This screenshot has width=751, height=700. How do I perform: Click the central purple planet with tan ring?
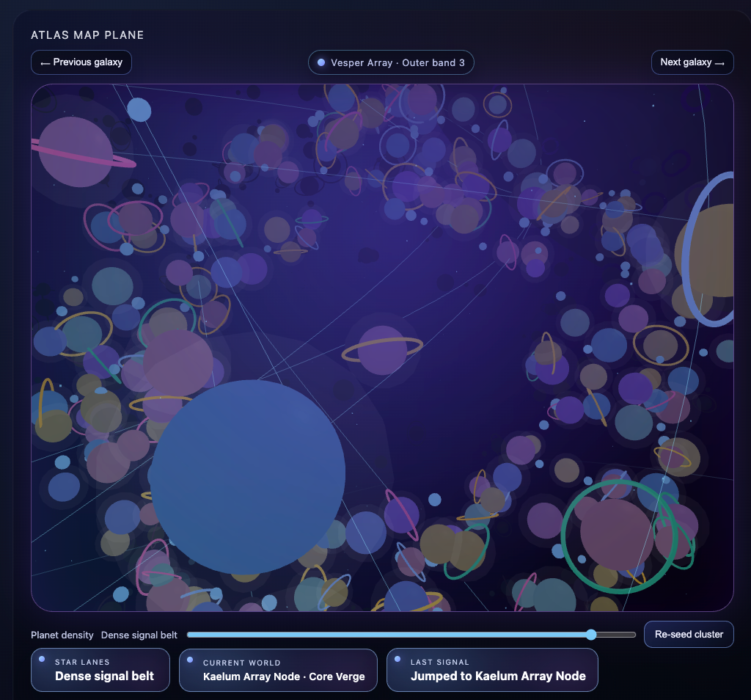(x=382, y=350)
